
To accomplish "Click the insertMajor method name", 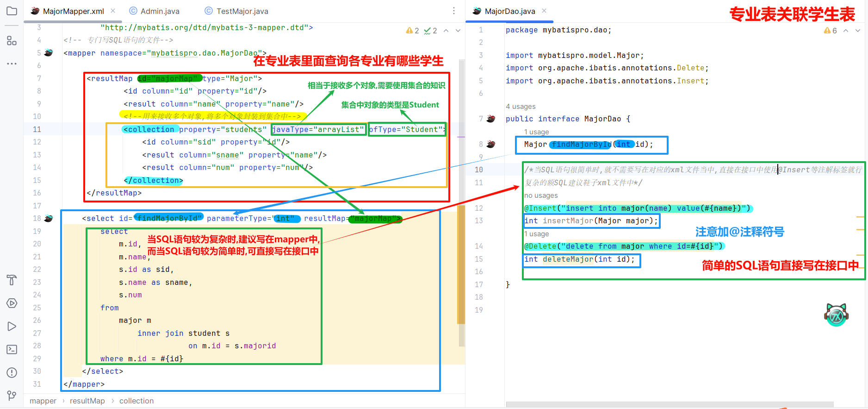I will (568, 220).
